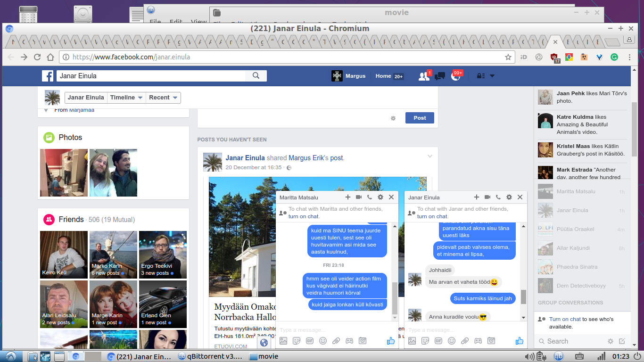Expand the account menu arrow in header
Image resolution: width=644 pixels, height=362 pixels.
click(x=492, y=76)
